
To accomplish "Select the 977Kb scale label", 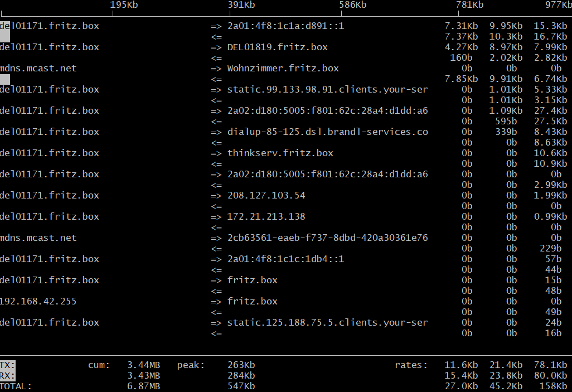I will pyautogui.click(x=558, y=5).
